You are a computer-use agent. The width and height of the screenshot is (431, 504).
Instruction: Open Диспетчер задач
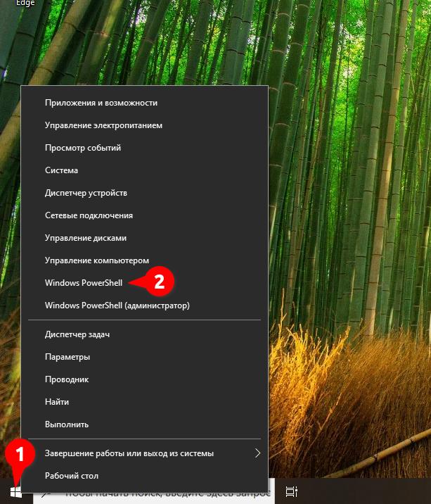145,334
